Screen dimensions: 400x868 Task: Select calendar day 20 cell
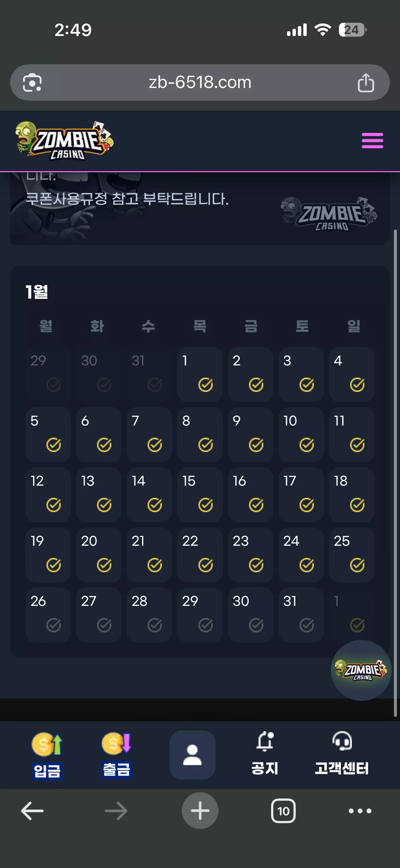coord(99,555)
